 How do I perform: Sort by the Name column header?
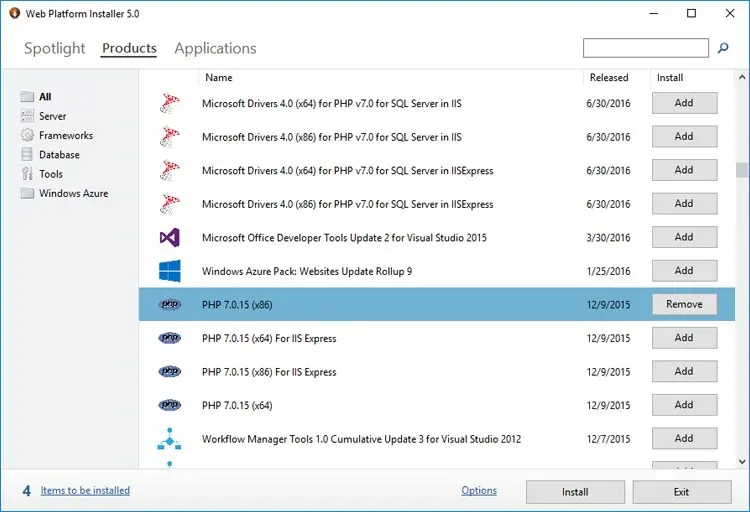pyautogui.click(x=219, y=78)
